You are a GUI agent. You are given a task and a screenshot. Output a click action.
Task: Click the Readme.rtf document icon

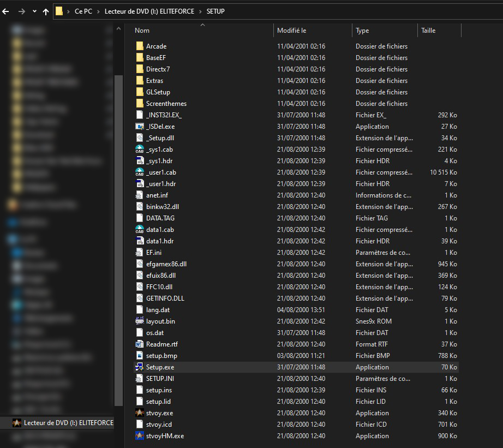(140, 344)
